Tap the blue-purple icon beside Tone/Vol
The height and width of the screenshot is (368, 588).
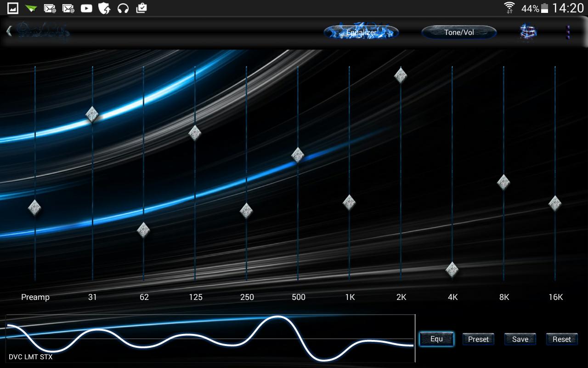[528, 32]
